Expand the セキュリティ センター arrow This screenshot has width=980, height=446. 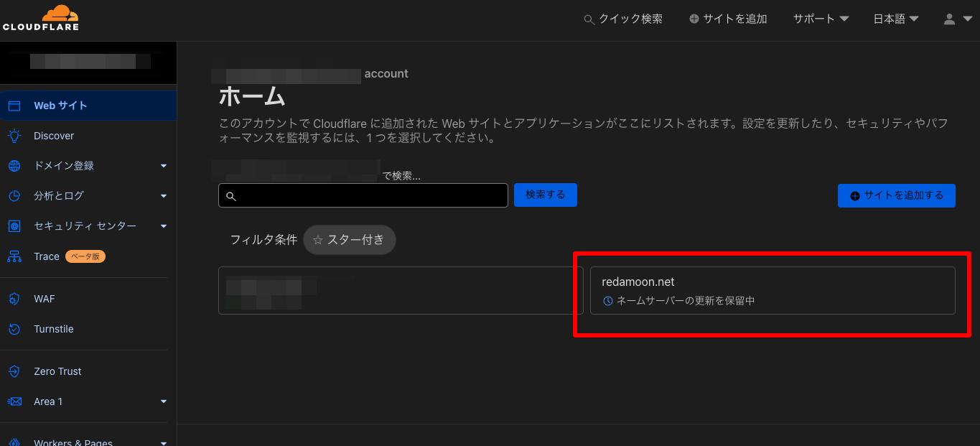pos(164,226)
